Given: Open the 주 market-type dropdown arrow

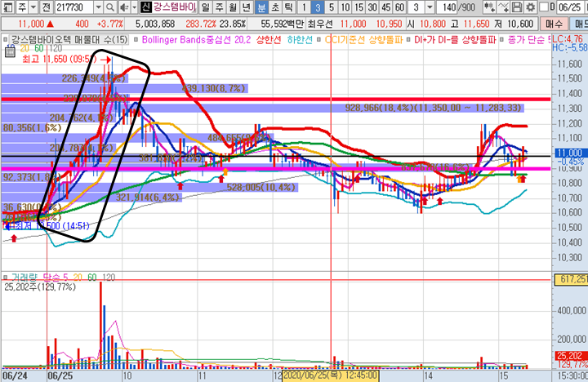Looking at the screenshot, I should point(33,7).
